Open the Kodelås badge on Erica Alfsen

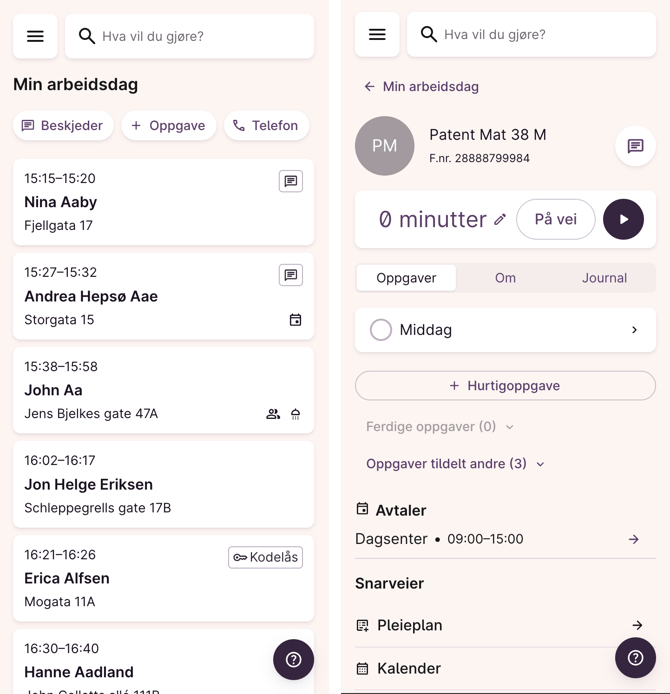[x=265, y=557]
